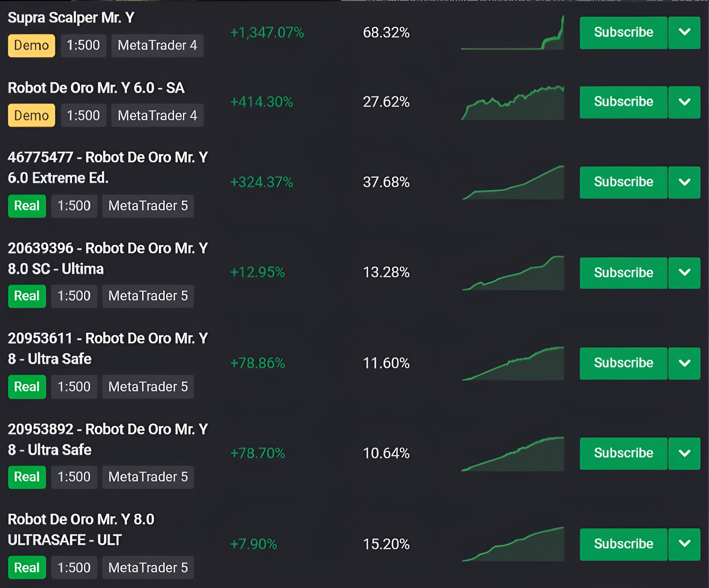Click the Demo badge under Supra Scalper
Image resolution: width=709 pixels, height=588 pixels.
pyautogui.click(x=31, y=46)
